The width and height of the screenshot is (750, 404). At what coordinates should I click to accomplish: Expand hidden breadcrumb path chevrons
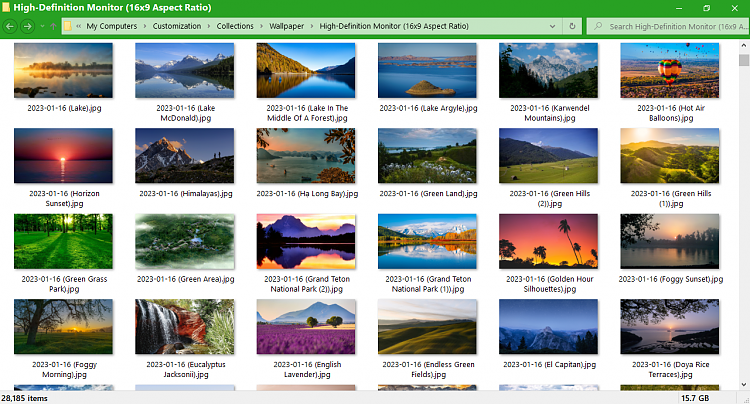coord(78,26)
